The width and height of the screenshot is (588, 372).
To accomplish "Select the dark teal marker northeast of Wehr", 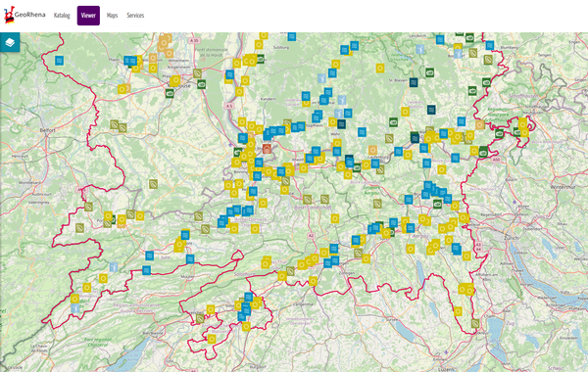I will tap(341, 123).
